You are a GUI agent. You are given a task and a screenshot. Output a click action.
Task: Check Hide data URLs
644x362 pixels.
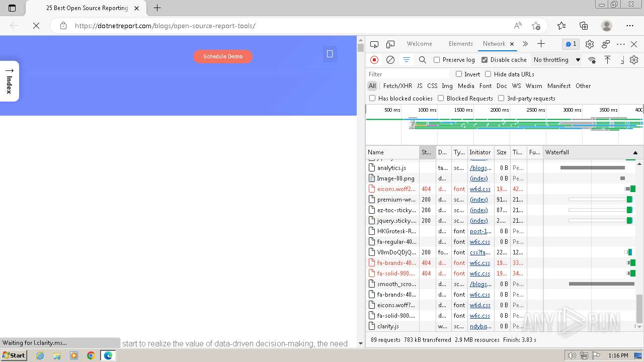(x=488, y=74)
